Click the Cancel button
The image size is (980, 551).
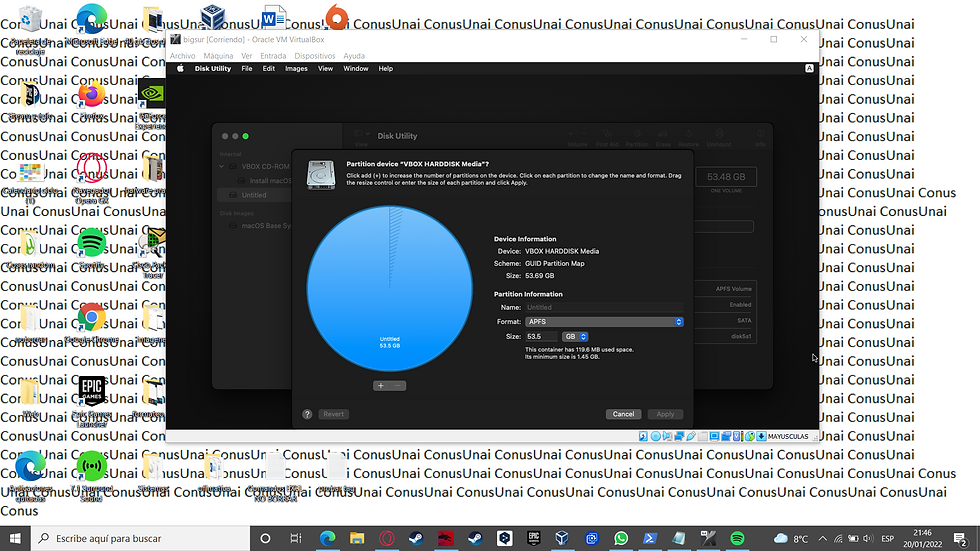pos(623,414)
